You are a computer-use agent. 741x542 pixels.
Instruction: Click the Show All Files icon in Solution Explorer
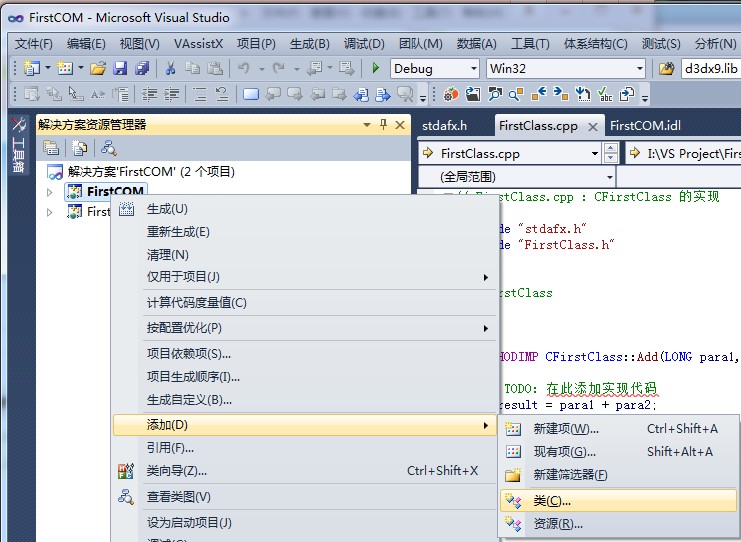(79, 148)
